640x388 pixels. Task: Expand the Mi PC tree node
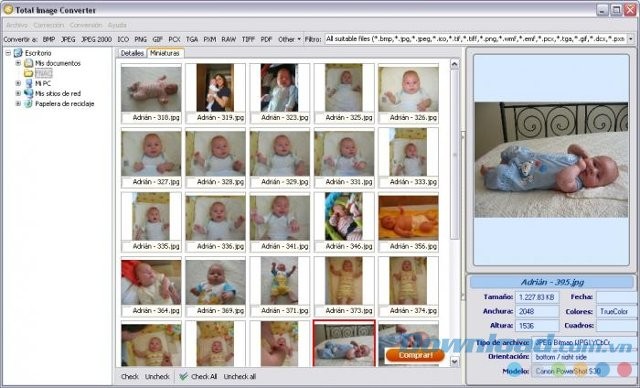point(18,83)
